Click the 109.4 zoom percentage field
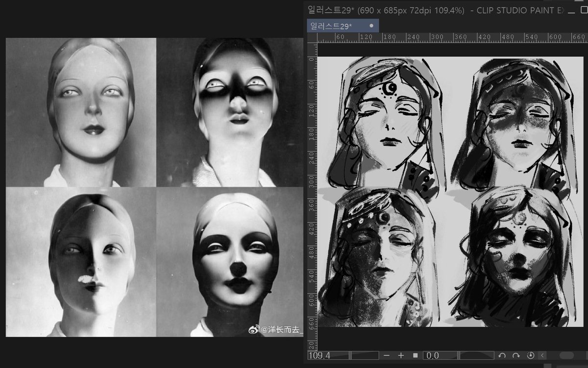 tap(328, 355)
